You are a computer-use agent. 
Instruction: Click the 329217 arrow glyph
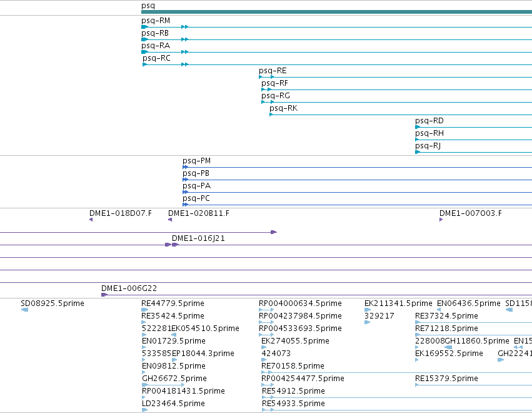coord(367,322)
